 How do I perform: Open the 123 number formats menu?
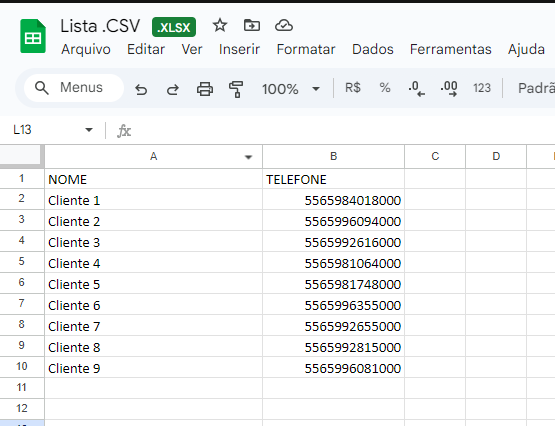pyautogui.click(x=482, y=88)
